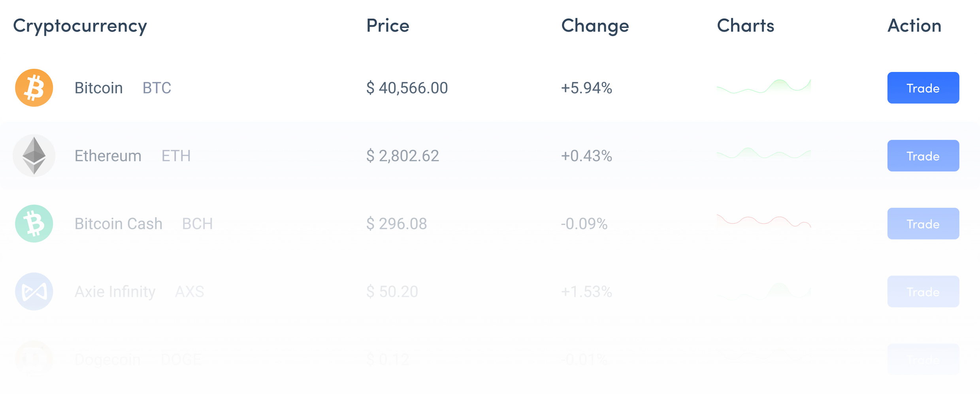Click the Cryptocurrency column header

click(x=80, y=26)
